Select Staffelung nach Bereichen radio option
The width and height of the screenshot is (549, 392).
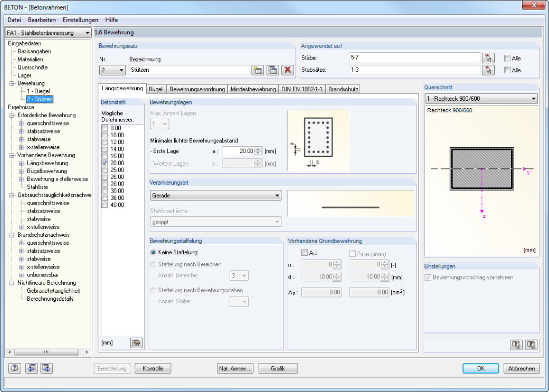[153, 265]
